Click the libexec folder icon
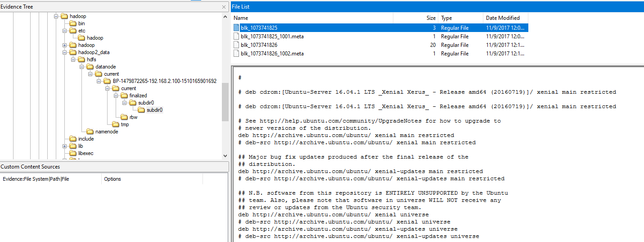644x242 pixels. point(73,153)
